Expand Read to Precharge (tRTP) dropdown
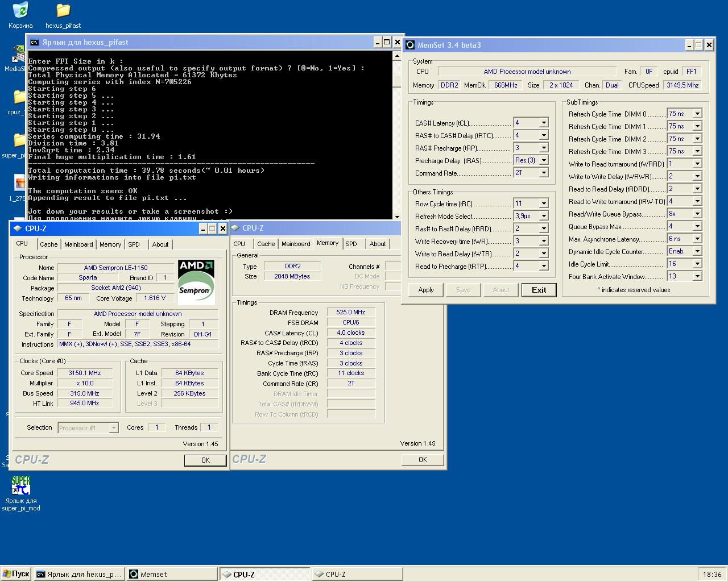The width and height of the screenshot is (728, 582). click(544, 266)
